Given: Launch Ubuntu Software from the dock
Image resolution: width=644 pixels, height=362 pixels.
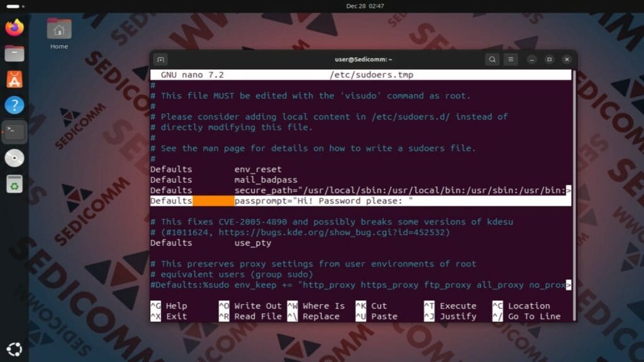Looking at the screenshot, I should [x=14, y=79].
